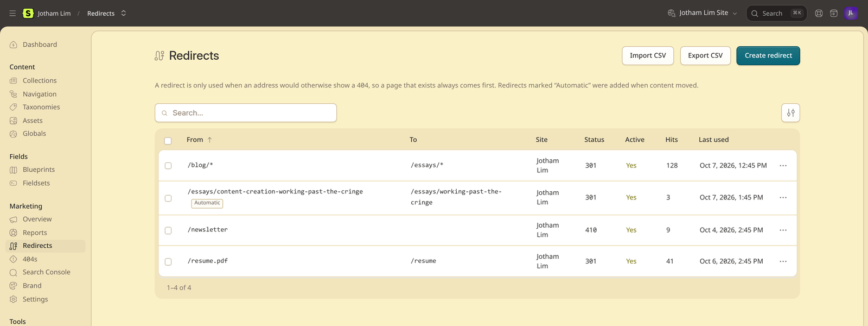
Task: Open actions menu for /resume.pdf row
Action: click(783, 261)
